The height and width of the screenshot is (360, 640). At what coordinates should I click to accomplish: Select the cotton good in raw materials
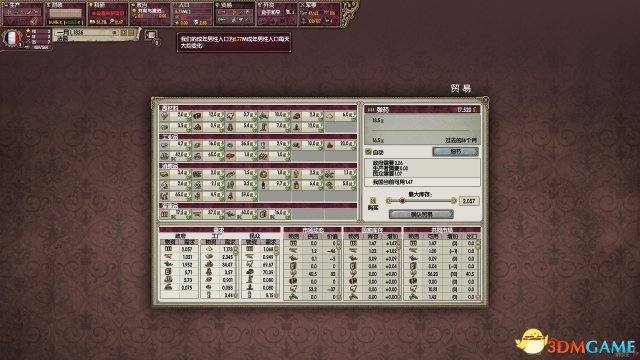pyautogui.click(x=176, y=116)
